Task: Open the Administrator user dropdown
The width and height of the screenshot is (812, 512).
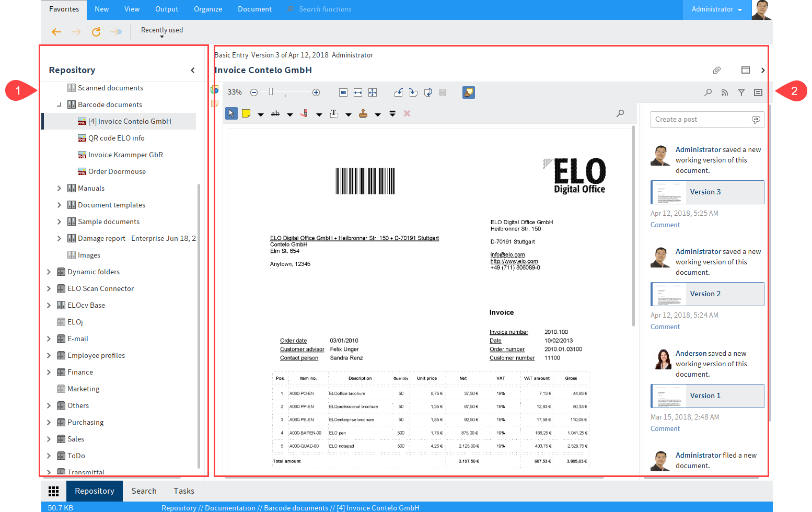Action: tap(716, 9)
